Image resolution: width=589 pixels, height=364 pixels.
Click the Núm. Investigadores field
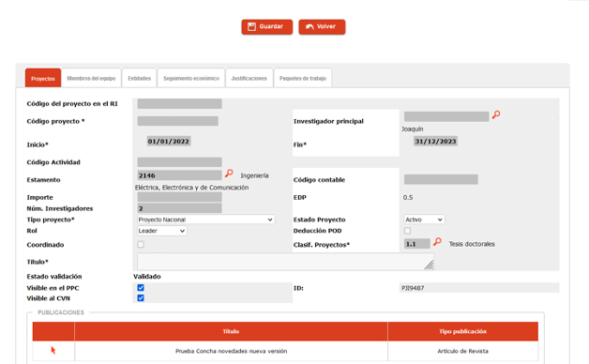(x=179, y=208)
